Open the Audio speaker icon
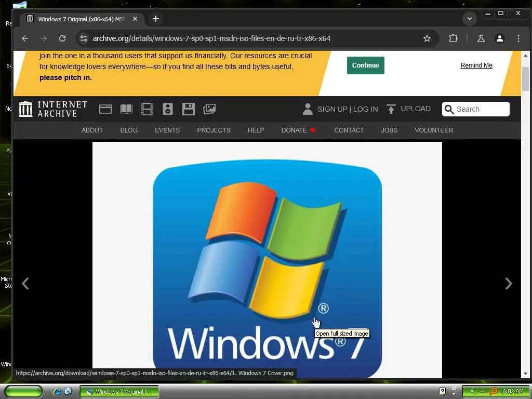Image resolution: width=532 pixels, height=399 pixels. coord(168,109)
